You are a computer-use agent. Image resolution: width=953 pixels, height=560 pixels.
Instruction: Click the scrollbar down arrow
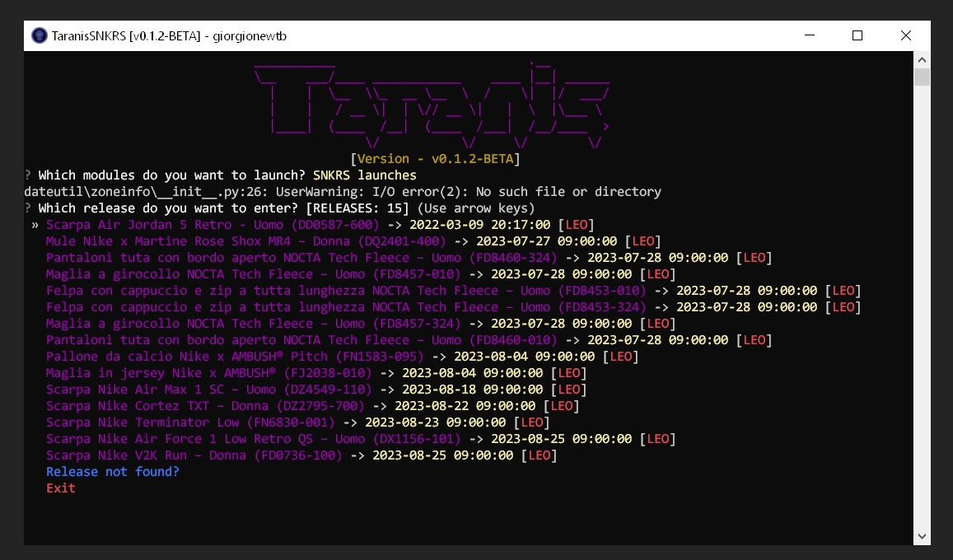pyautogui.click(x=922, y=536)
